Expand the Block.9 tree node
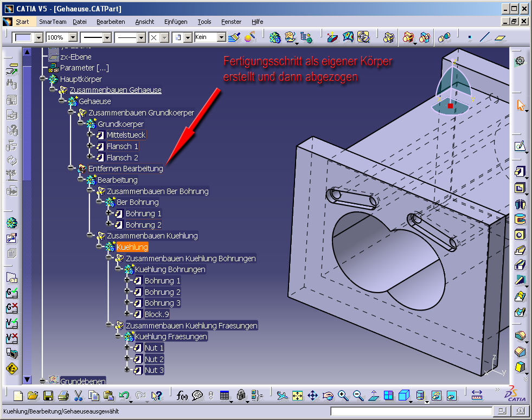The width and height of the screenshot is (532, 420). click(127, 314)
